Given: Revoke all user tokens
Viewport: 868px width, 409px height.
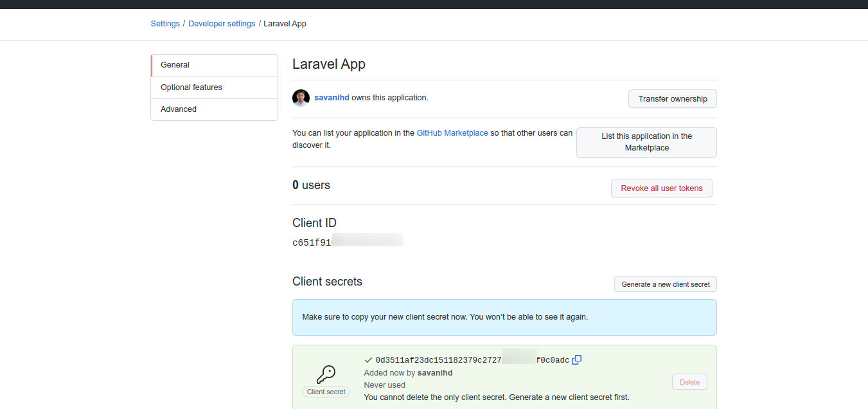Looking at the screenshot, I should (661, 188).
